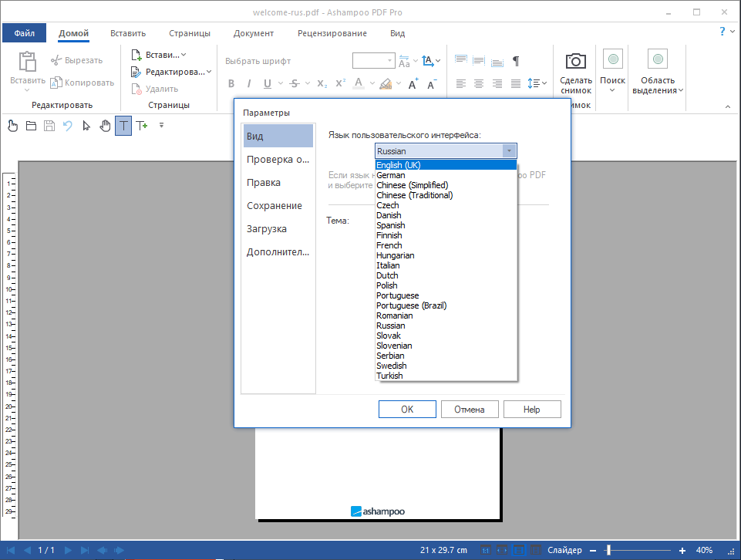Switch to the Вид ribbon tab
The image size is (741, 560).
[397, 33]
